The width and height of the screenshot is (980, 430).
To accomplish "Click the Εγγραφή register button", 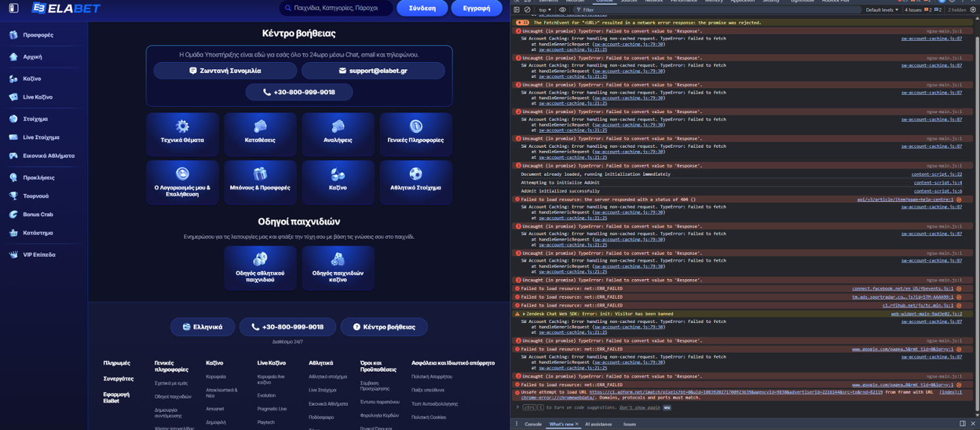I will [x=476, y=8].
